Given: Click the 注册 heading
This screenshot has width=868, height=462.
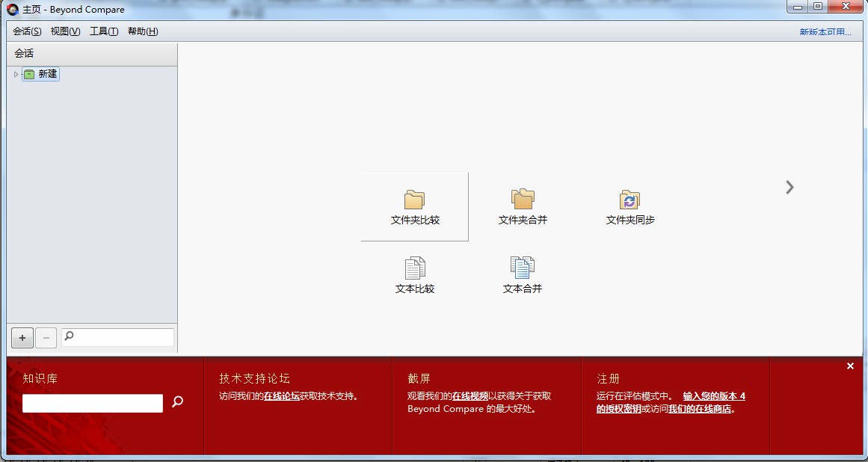Looking at the screenshot, I should (608, 379).
